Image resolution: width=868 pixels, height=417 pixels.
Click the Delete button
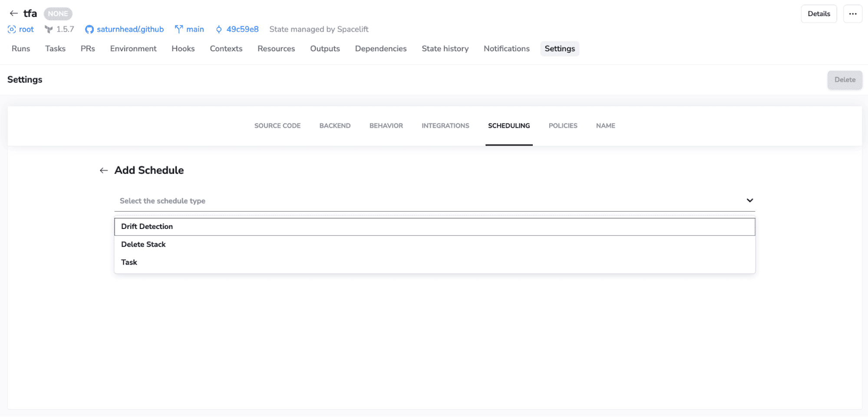pos(845,80)
